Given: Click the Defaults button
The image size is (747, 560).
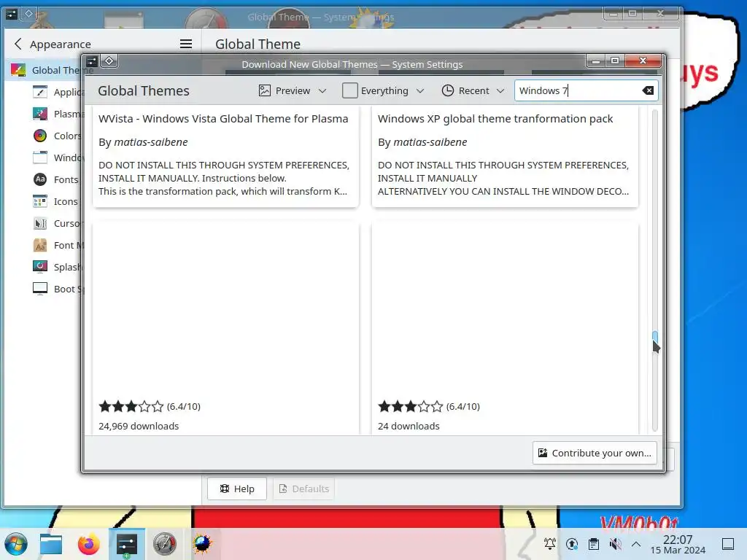Looking at the screenshot, I should [x=303, y=489].
